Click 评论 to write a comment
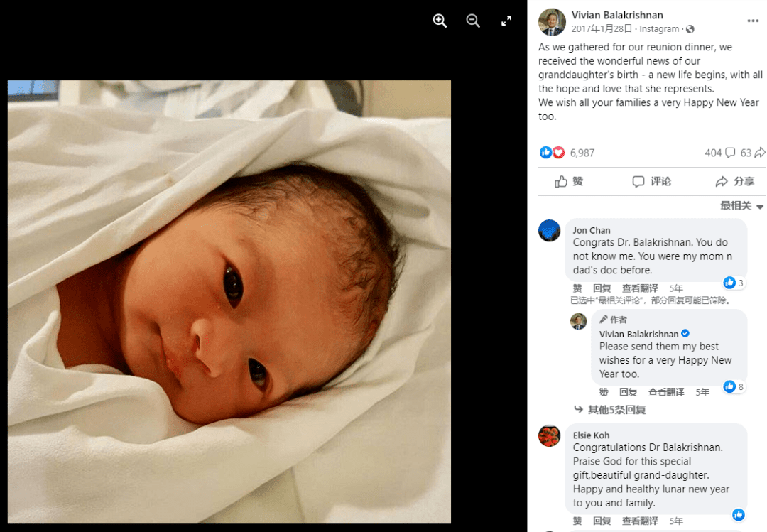The image size is (767, 532). click(651, 182)
